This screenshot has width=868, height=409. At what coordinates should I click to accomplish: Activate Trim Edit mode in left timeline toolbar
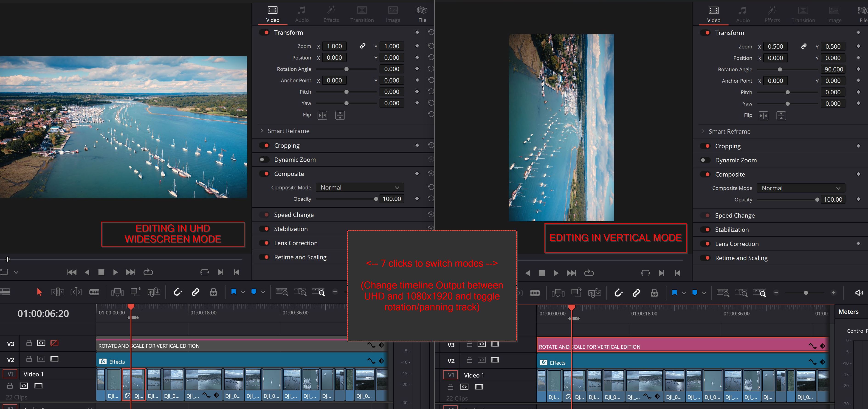click(x=58, y=292)
